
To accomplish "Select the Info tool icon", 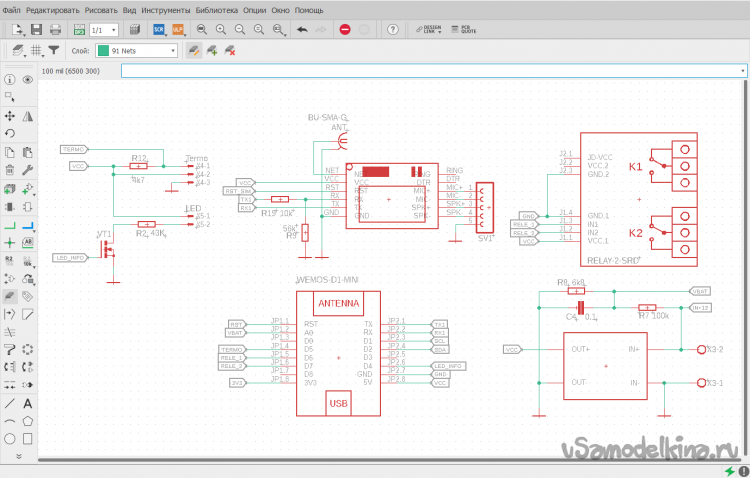I will point(9,79).
